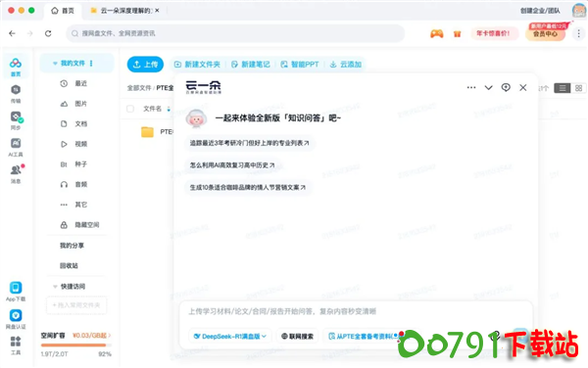The width and height of the screenshot is (588, 368).
Task: Click the user avatar at top right
Action: pyautogui.click(x=579, y=11)
